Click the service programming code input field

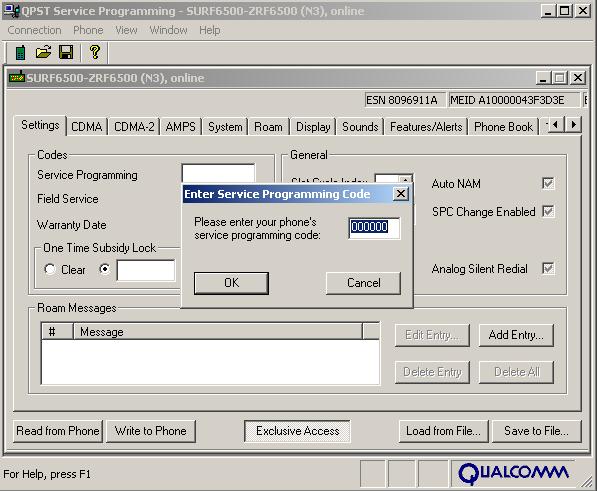coord(374,228)
